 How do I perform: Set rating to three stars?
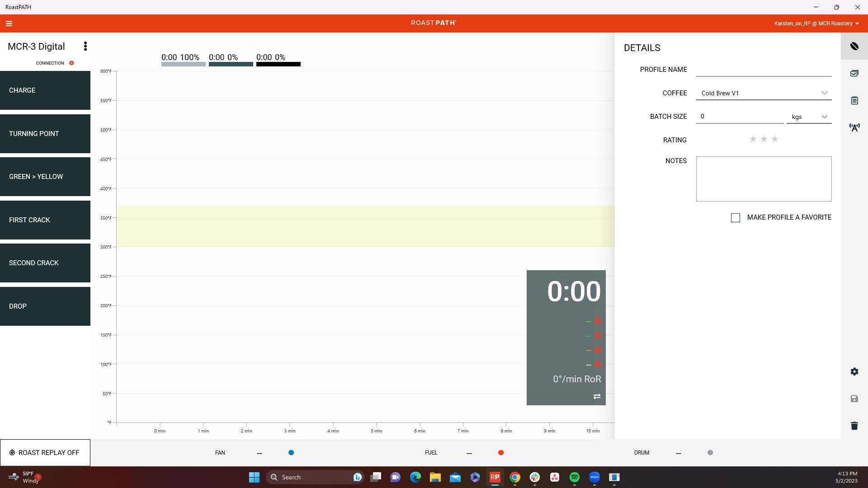775,139
